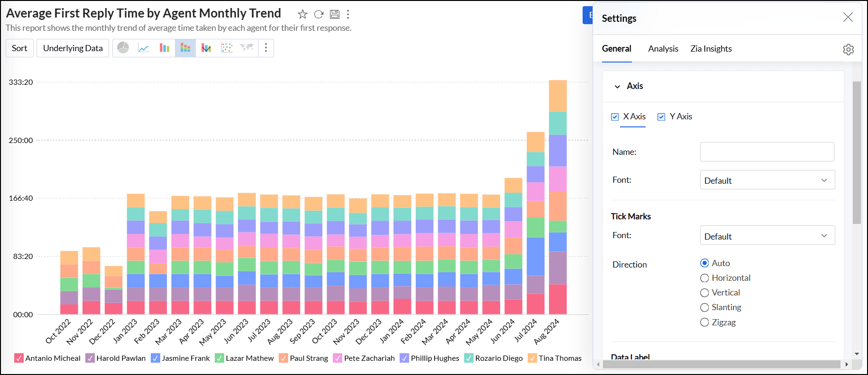
Task: Open the Tick Marks Font dropdown
Action: tap(767, 236)
